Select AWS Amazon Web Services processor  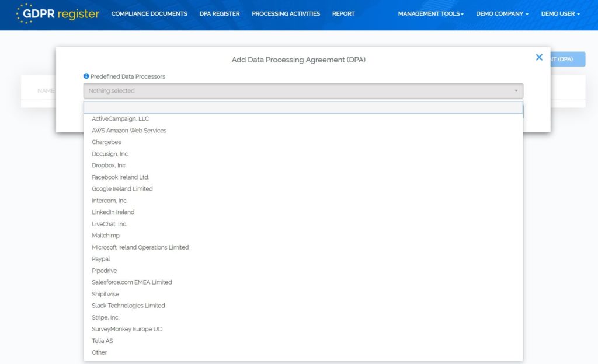pyautogui.click(x=129, y=130)
